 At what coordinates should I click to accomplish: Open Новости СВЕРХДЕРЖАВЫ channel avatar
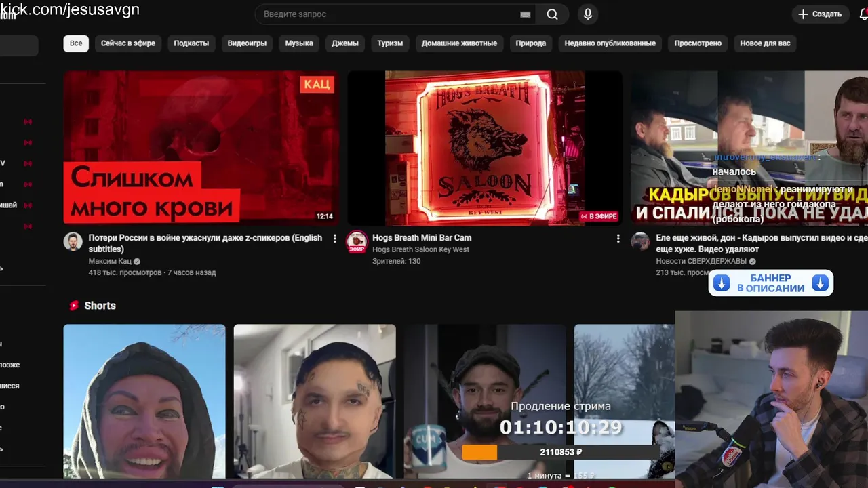640,241
